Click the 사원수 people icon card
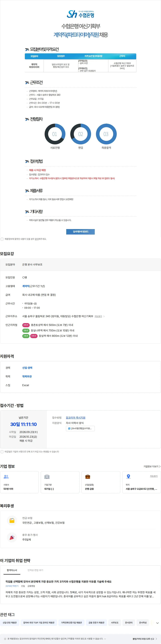 click(x=19, y=482)
